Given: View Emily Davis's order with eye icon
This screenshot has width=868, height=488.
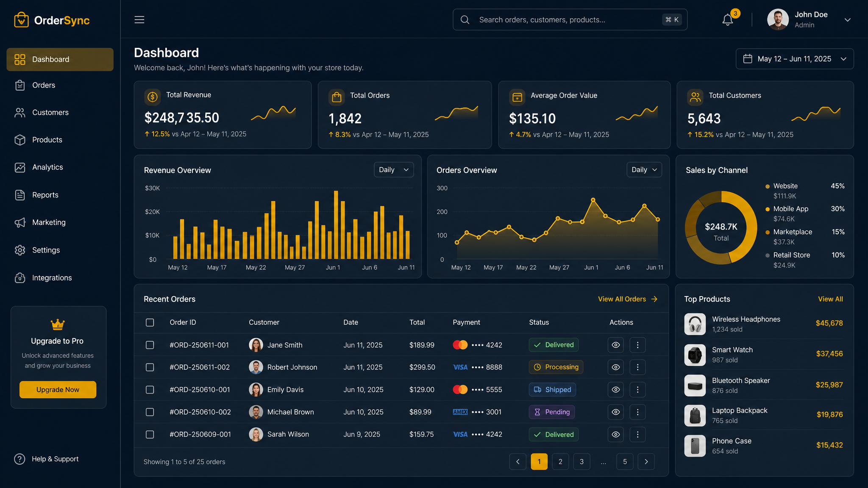Looking at the screenshot, I should click(x=616, y=390).
